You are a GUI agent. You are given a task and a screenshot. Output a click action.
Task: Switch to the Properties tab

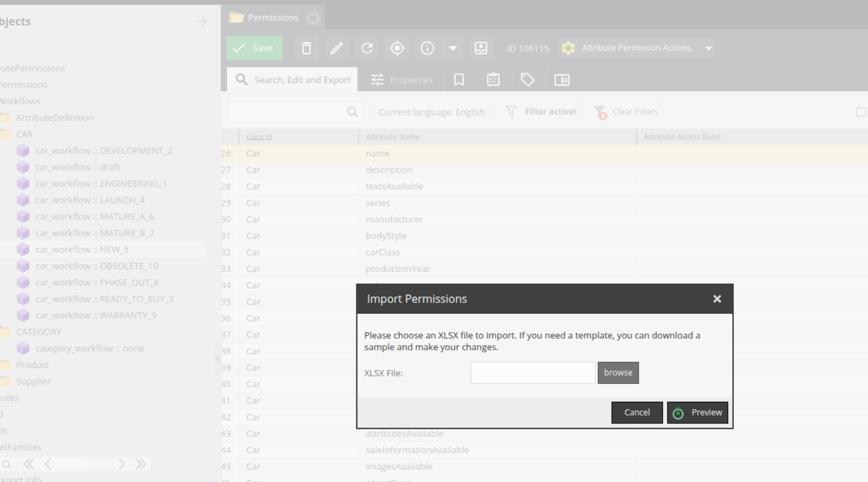tap(401, 80)
